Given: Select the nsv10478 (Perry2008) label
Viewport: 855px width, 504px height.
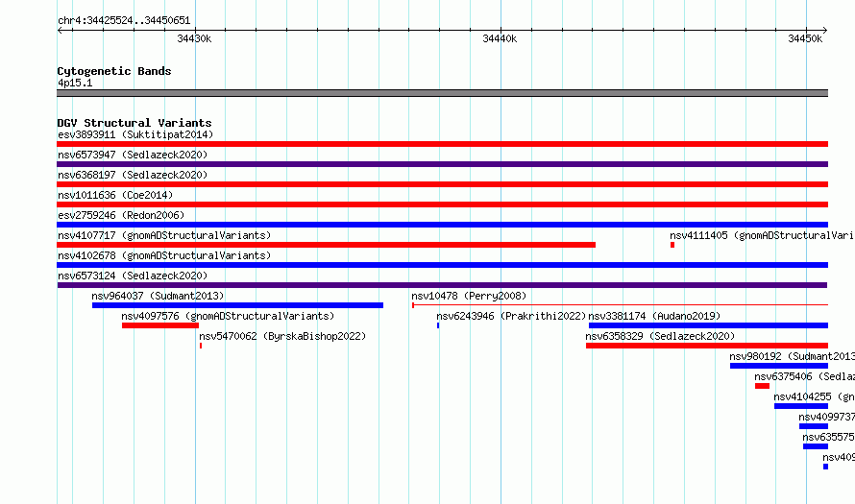Looking at the screenshot, I should click(x=469, y=296).
